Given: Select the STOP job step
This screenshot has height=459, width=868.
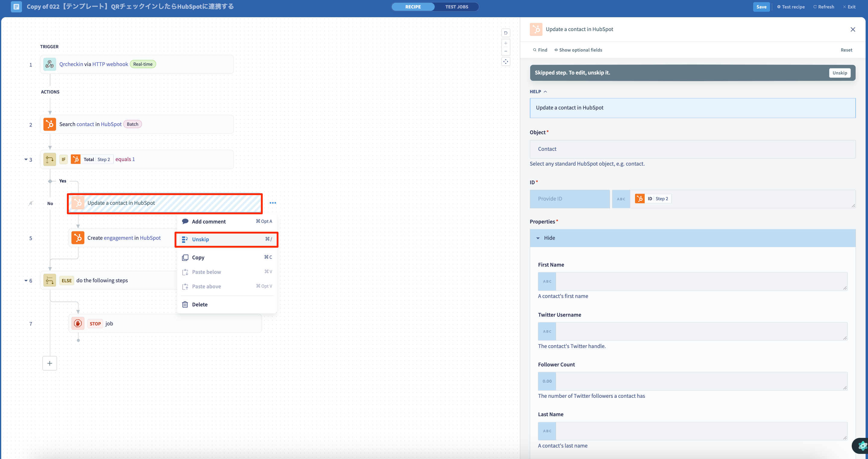Looking at the screenshot, I should [x=165, y=323].
